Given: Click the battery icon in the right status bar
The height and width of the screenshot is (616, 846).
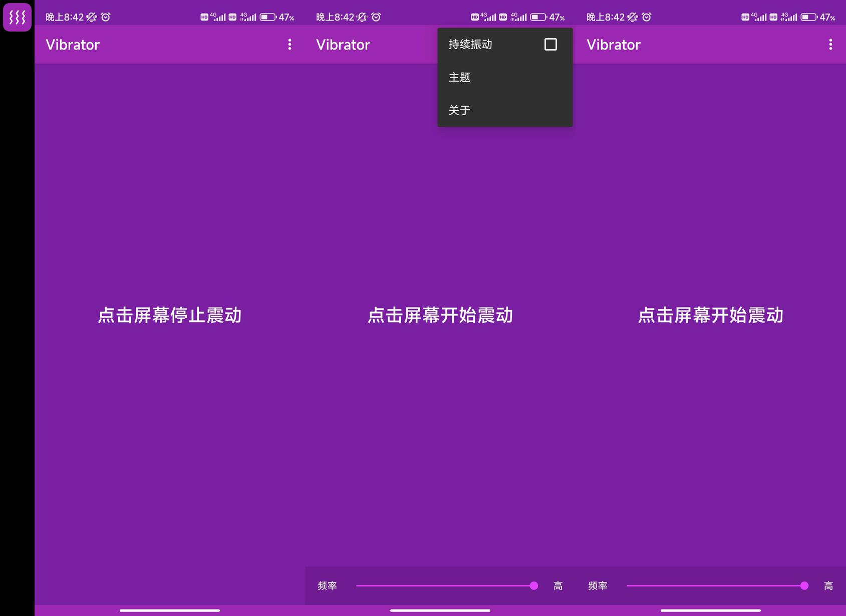Looking at the screenshot, I should [x=809, y=17].
